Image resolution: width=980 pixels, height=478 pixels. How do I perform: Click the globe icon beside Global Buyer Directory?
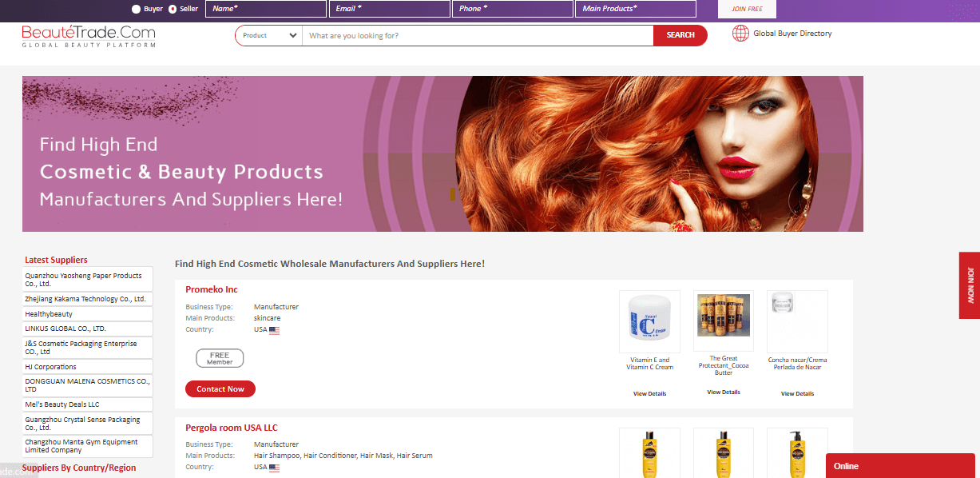tap(740, 34)
